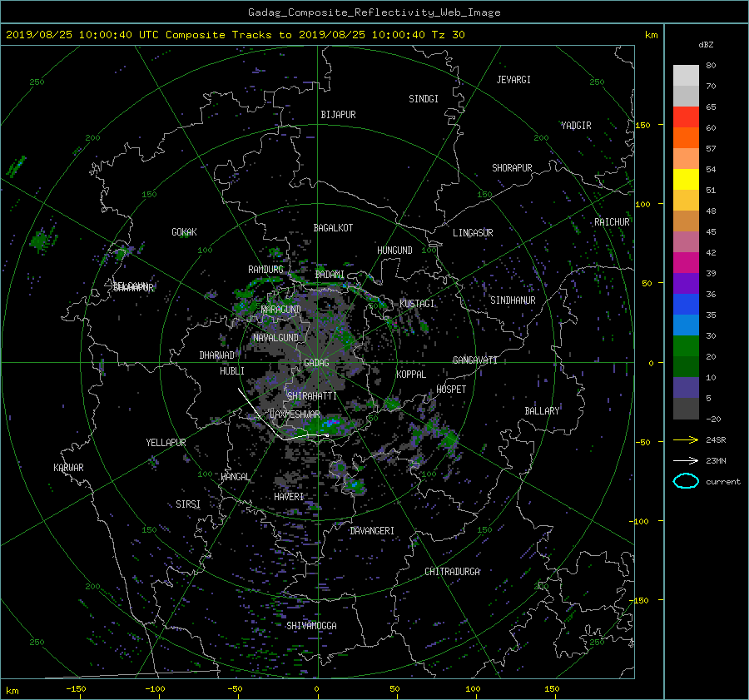Click the YELLAPUR city label

[x=166, y=443]
